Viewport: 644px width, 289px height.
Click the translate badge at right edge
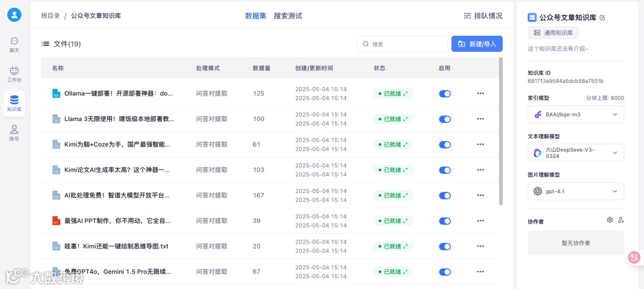click(634, 258)
